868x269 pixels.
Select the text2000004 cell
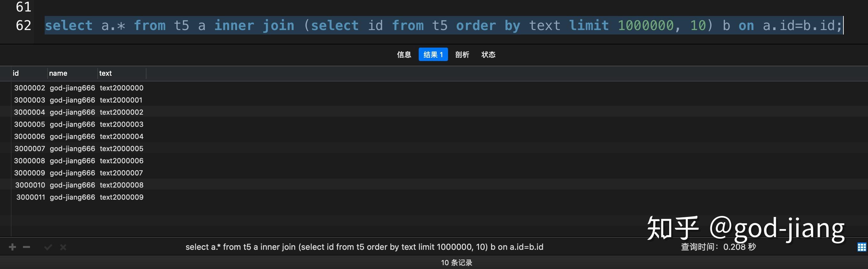(x=121, y=137)
